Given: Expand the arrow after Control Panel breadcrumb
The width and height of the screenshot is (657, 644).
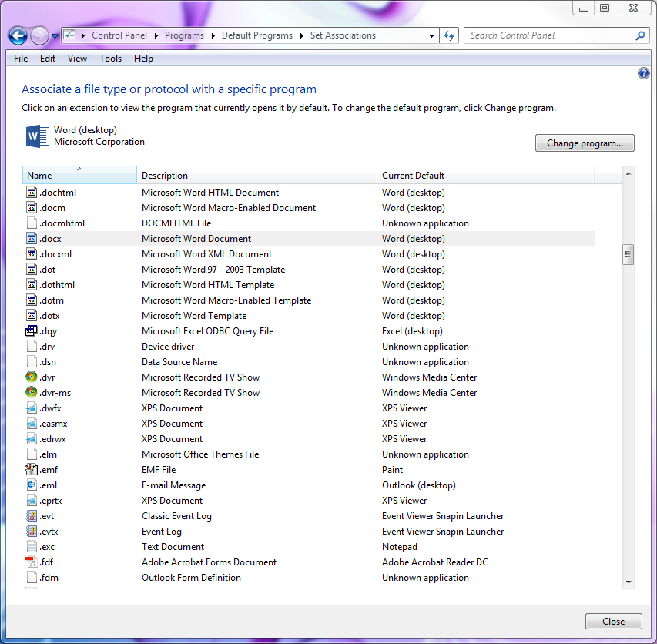Looking at the screenshot, I should coord(156,35).
